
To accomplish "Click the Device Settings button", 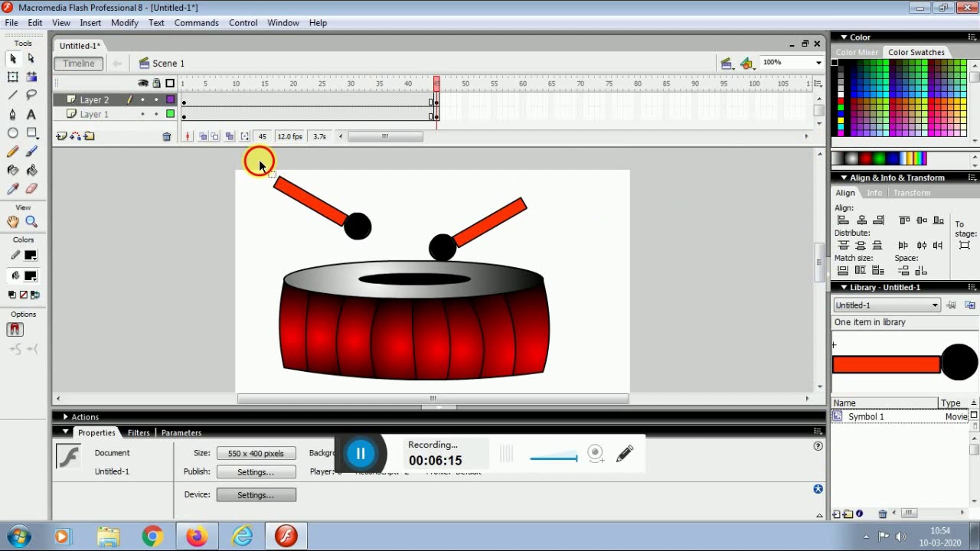I will click(256, 495).
